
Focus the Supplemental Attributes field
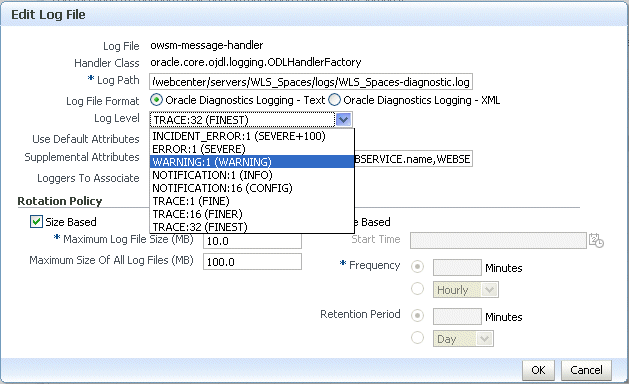pyautogui.click(x=413, y=159)
